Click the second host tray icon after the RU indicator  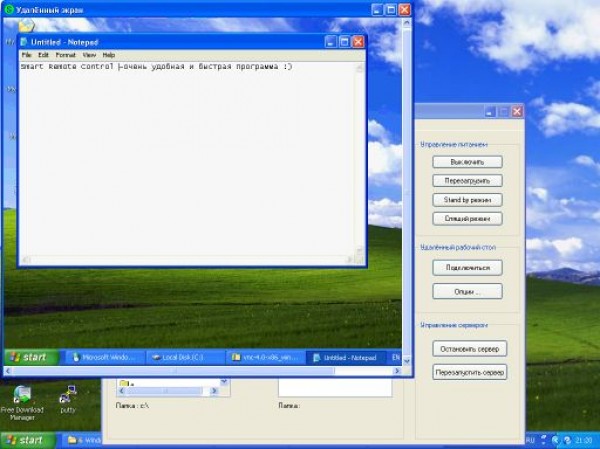pos(556,441)
